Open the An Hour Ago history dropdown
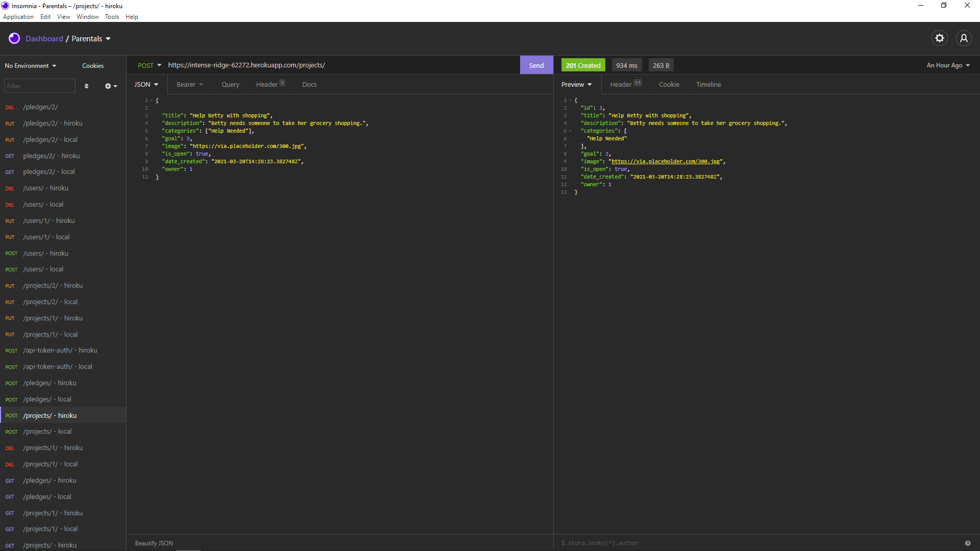 click(948, 65)
